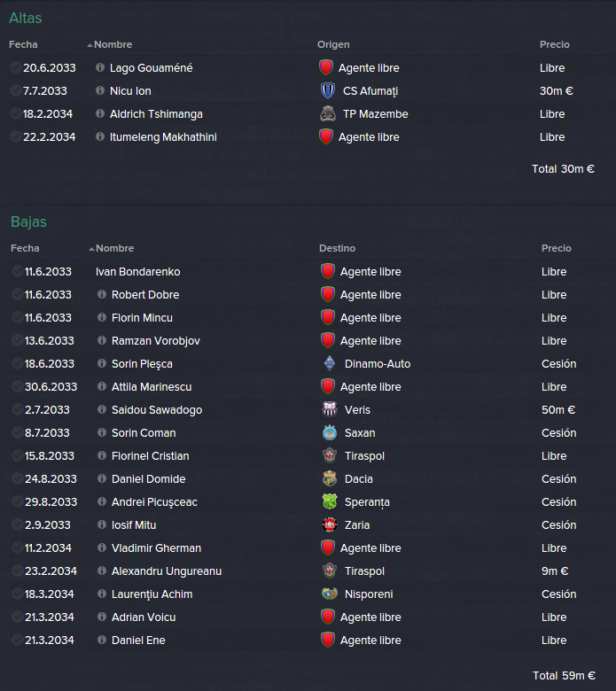Image resolution: width=616 pixels, height=691 pixels.
Task: Open Alexandru Ungureanu player link
Action: pos(167,571)
